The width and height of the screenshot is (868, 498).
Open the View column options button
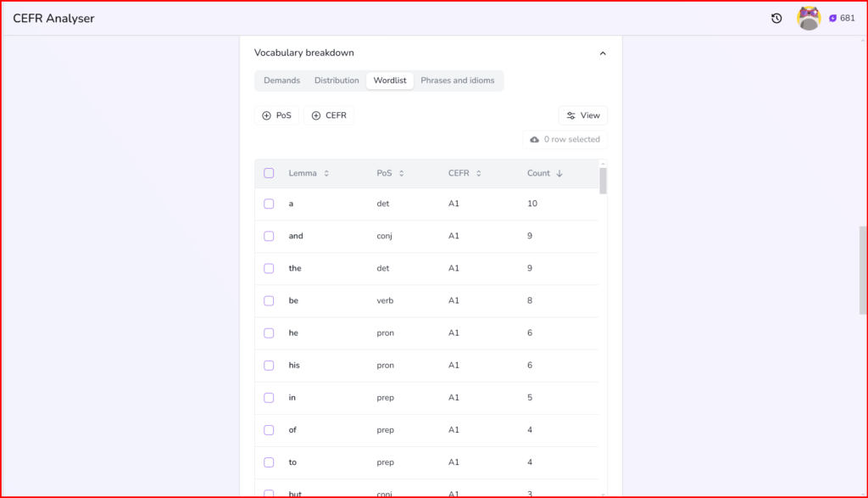[582, 115]
